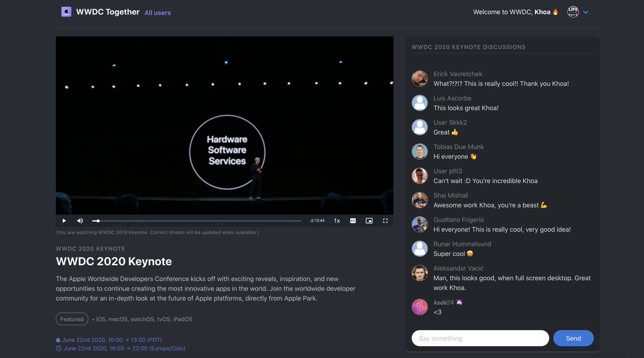The height and width of the screenshot is (358, 644).
Task: Click the '<3' chat message
Action: click(437, 312)
